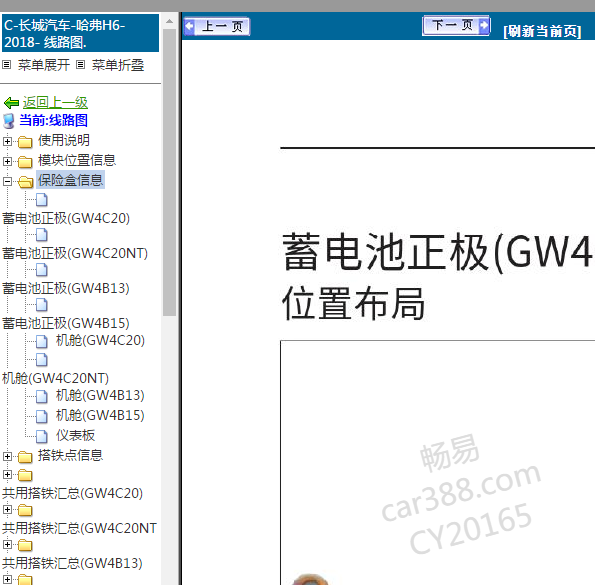Click 菜单展开 to expand all menus
Image resolution: width=595 pixels, height=585 pixels.
click(44, 65)
